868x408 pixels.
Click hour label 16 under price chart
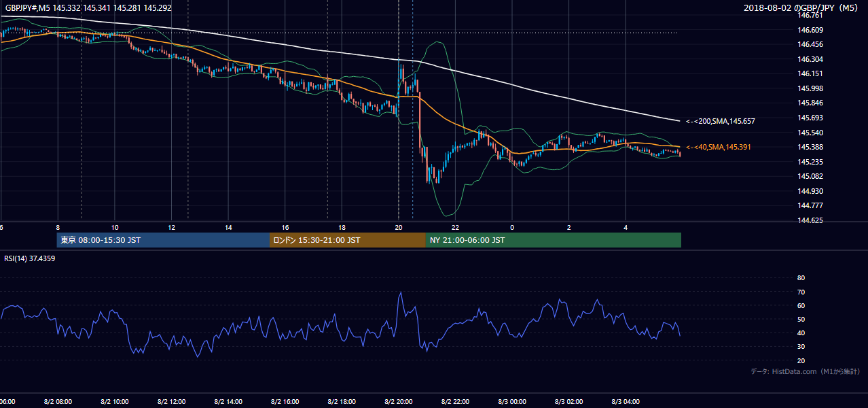pyautogui.click(x=285, y=228)
